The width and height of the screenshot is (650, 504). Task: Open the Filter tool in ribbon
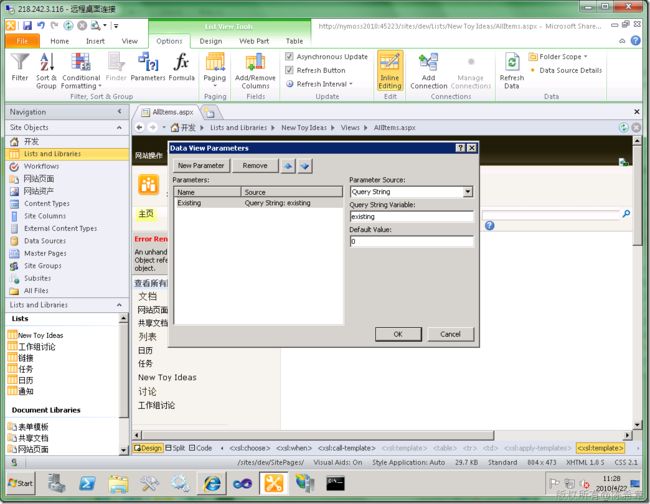[x=19, y=68]
